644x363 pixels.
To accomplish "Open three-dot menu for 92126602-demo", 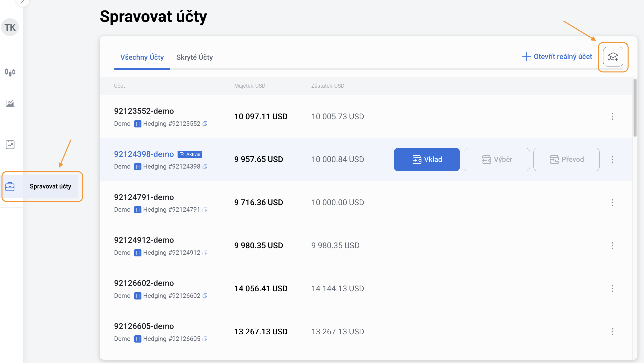I will tap(612, 289).
